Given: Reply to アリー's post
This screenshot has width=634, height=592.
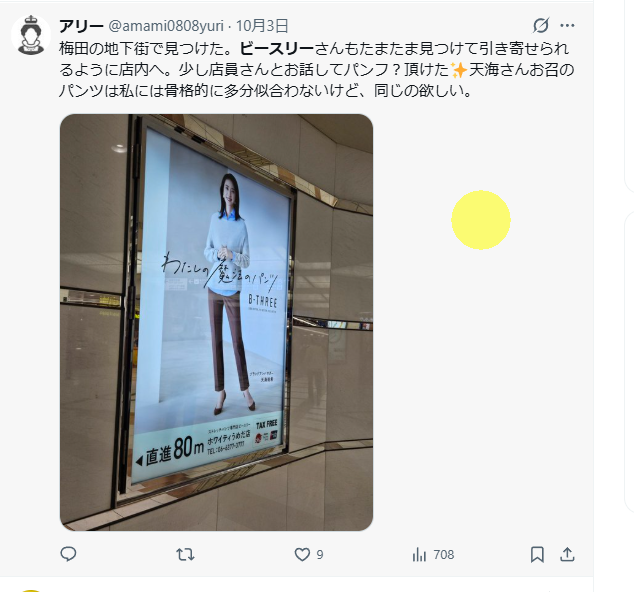Looking at the screenshot, I should [x=68, y=554].
